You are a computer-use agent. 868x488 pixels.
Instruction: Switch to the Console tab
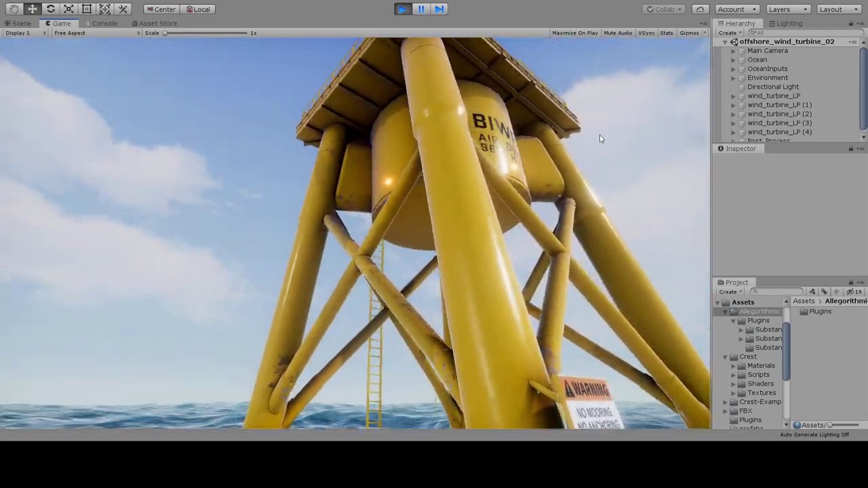tap(101, 23)
